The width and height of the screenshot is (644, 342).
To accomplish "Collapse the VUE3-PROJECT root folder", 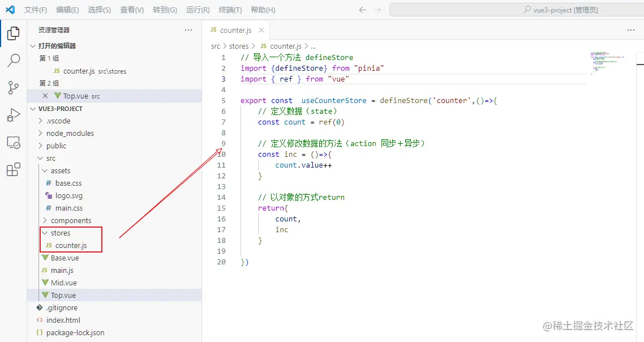I will tap(33, 109).
